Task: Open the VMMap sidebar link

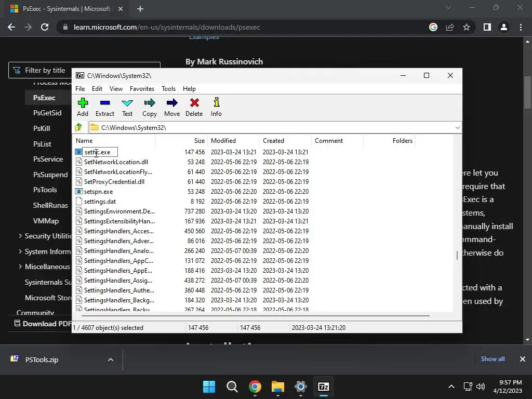Action: click(46, 221)
